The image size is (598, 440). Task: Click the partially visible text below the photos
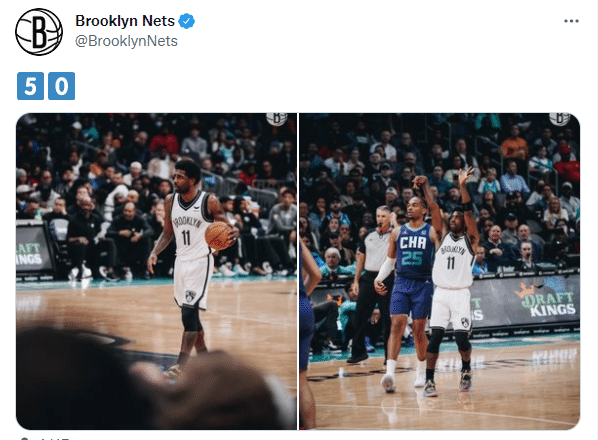tap(53, 438)
